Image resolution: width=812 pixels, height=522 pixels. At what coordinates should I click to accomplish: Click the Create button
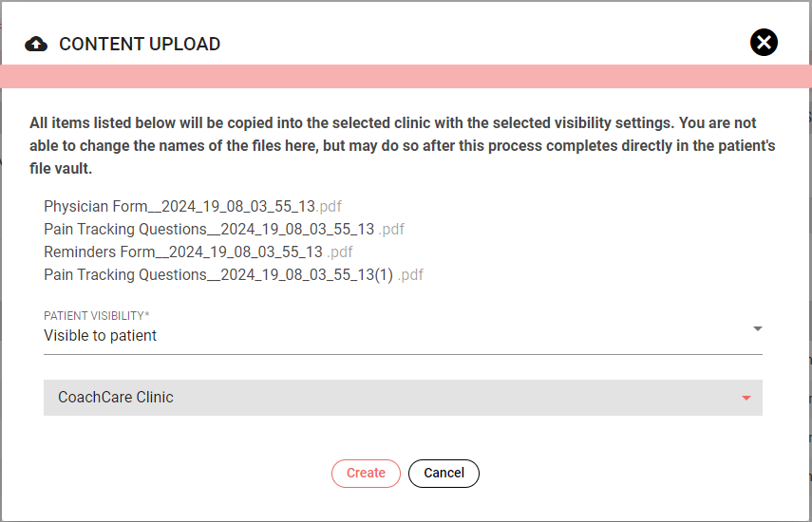pos(367,474)
